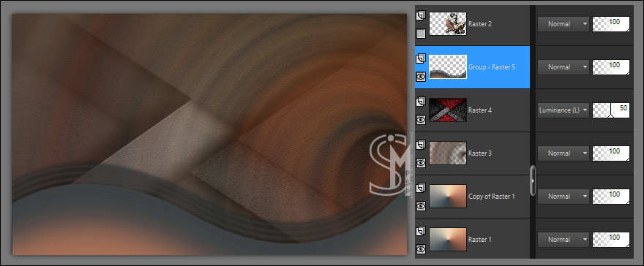This screenshot has width=644, height=266.
Task: Click the layer type icon of Raster 2
Action: pyautogui.click(x=420, y=16)
